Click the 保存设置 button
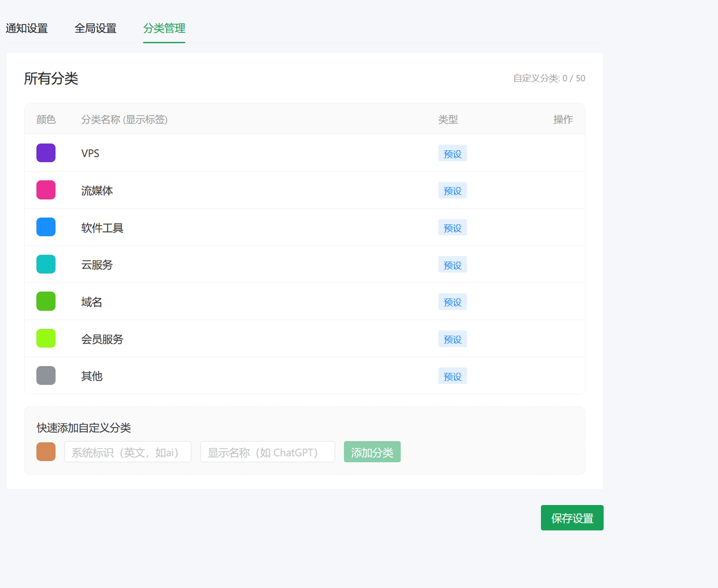This screenshot has width=718, height=588. [572, 518]
